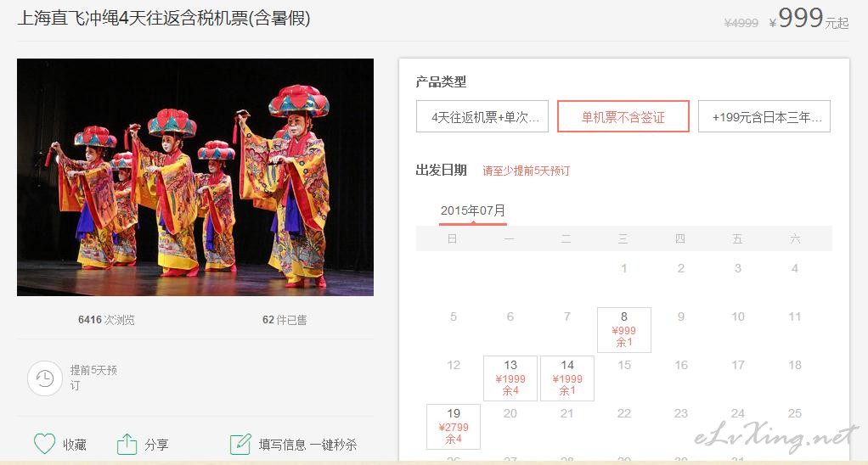Click 填写信息 一键秒杀 link

[307, 445]
